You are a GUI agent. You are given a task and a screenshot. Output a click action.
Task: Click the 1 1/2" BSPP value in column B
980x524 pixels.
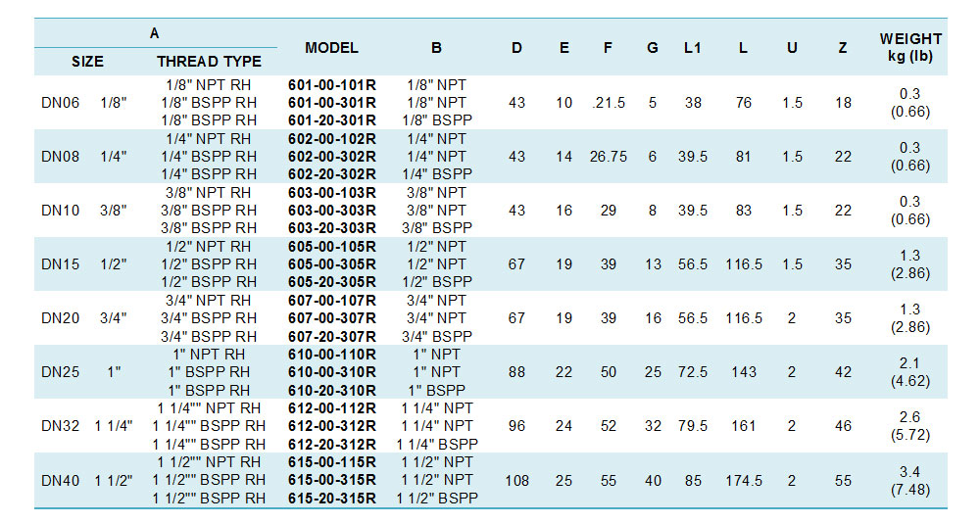point(437,499)
